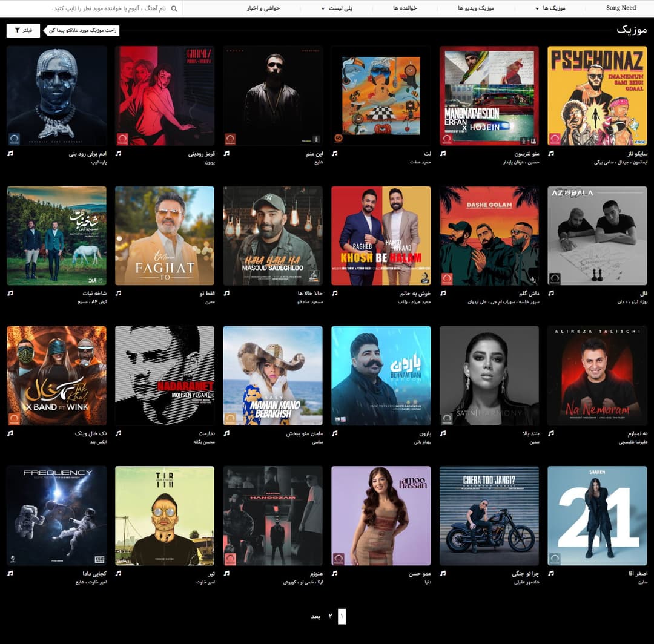The width and height of the screenshot is (654, 644).
Task: Open the مامان منو ببخش title link
Action: click(x=305, y=433)
